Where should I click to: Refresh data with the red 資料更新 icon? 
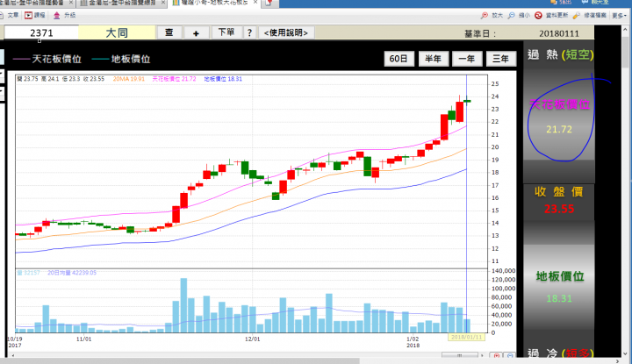click(x=538, y=15)
